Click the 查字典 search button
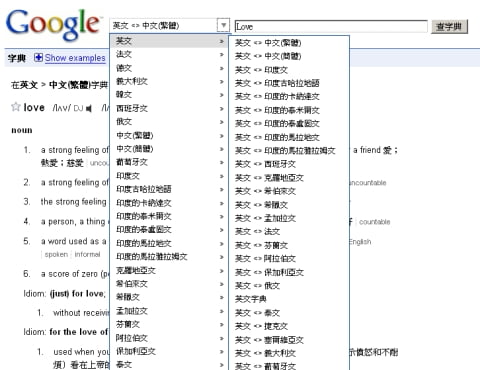The image size is (480, 370). pyautogui.click(x=449, y=27)
